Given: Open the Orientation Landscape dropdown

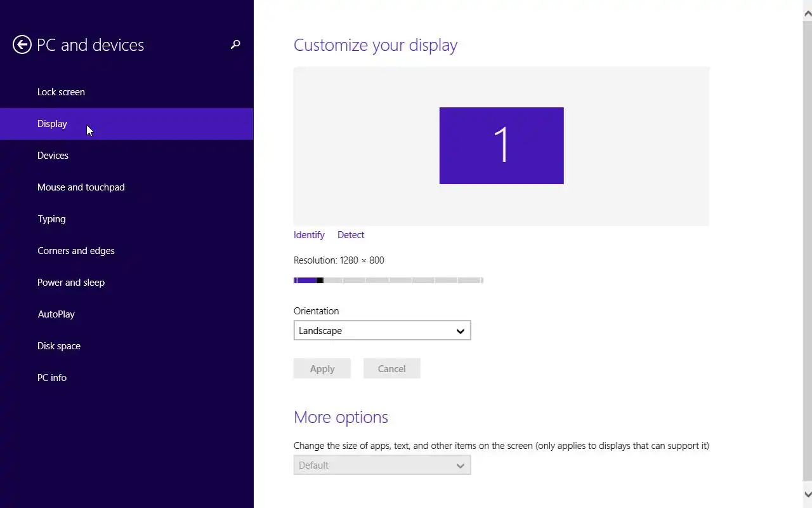Looking at the screenshot, I should [382, 330].
